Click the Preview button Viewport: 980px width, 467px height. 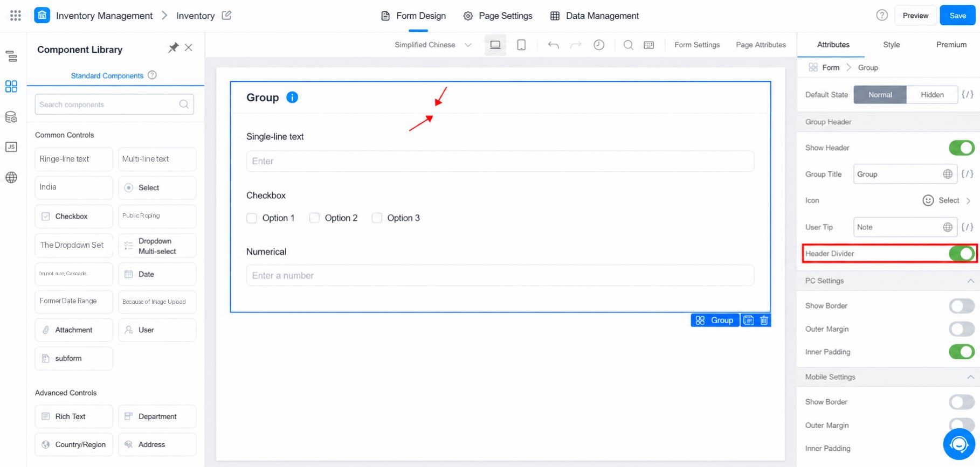pyautogui.click(x=915, y=15)
